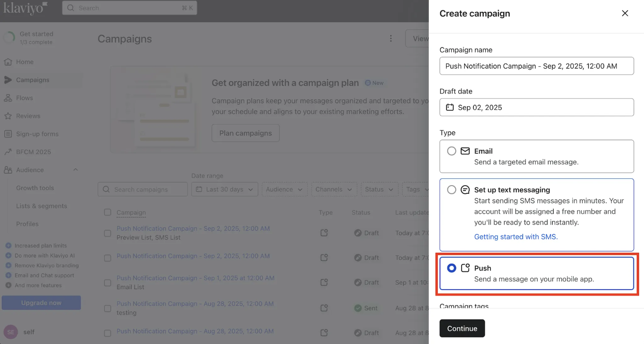The height and width of the screenshot is (344, 644).
Task: Open the Tags filter dropdown
Action: click(416, 189)
